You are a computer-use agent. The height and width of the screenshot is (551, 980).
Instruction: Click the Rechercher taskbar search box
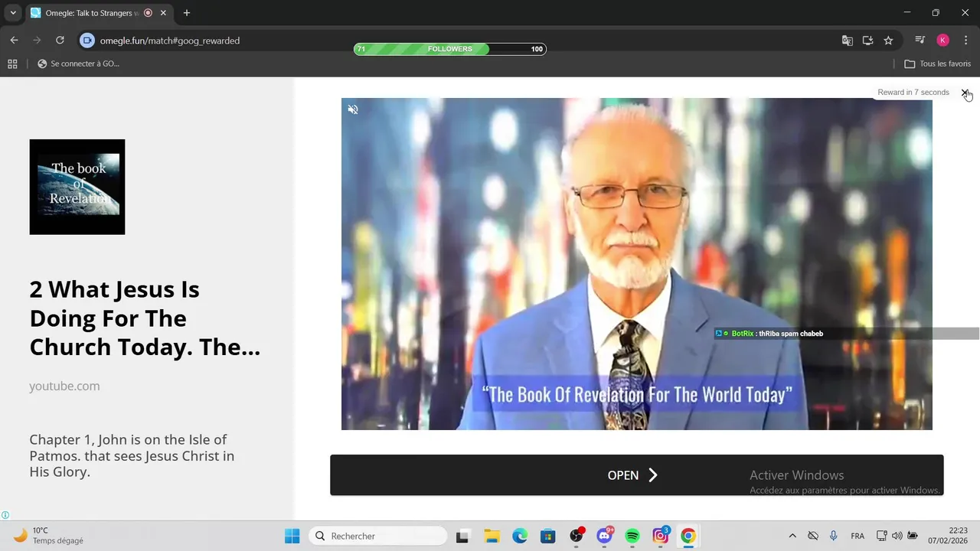click(x=377, y=536)
